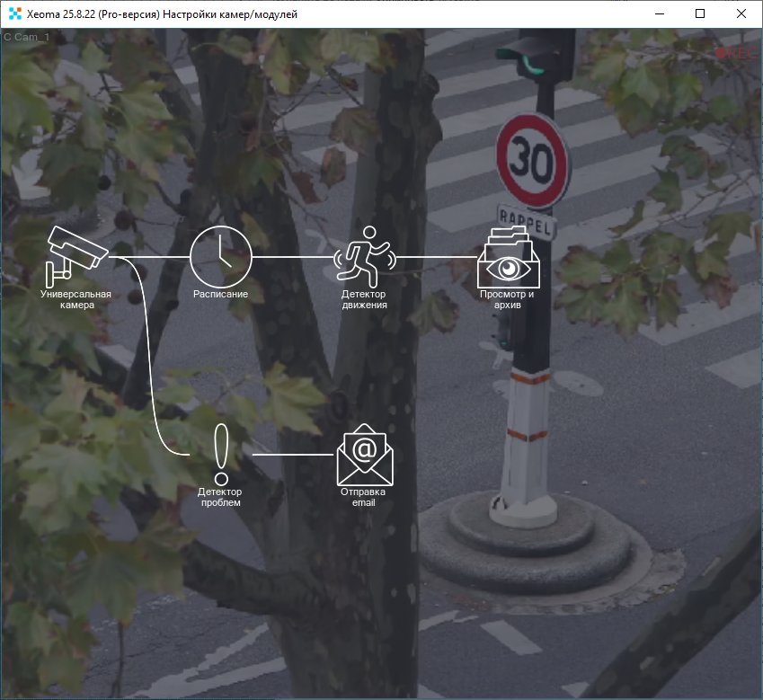Select the "Расписание" text label
763x700 pixels.
[220, 294]
